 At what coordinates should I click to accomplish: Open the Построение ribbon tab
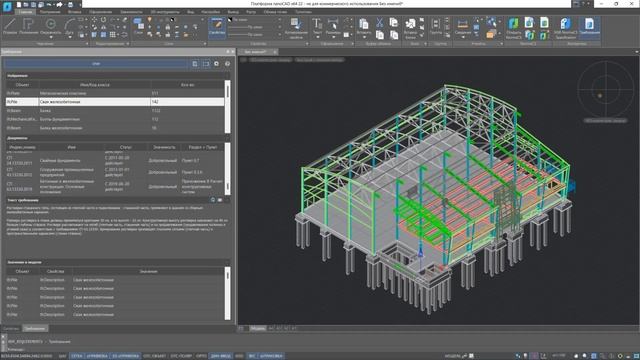(x=50, y=12)
